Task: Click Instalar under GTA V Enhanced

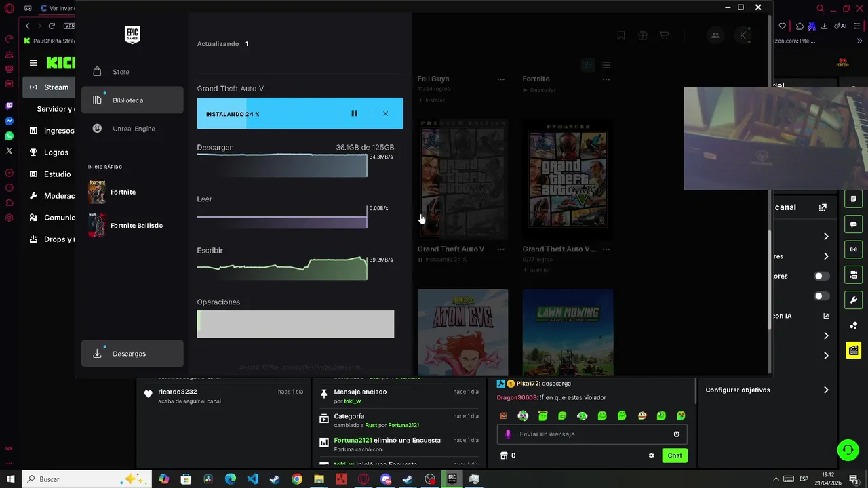Action: tap(536, 270)
